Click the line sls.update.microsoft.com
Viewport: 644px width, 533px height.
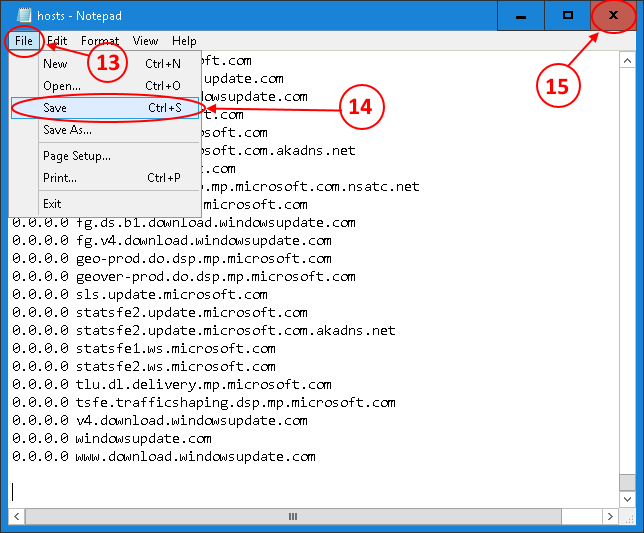coord(140,295)
